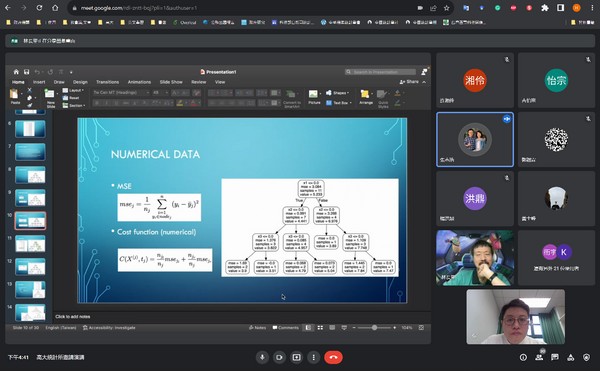Open the Chrome extensions puzzle icon
Viewport: 600px width, 371px height.
click(545, 8)
